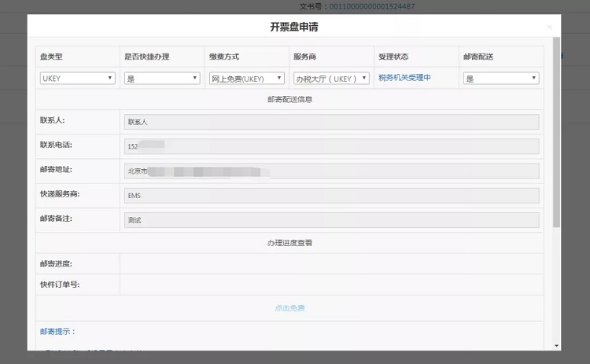Click the 快递服务商 EMS field
Viewport: 590px width, 364px height.
(331, 196)
